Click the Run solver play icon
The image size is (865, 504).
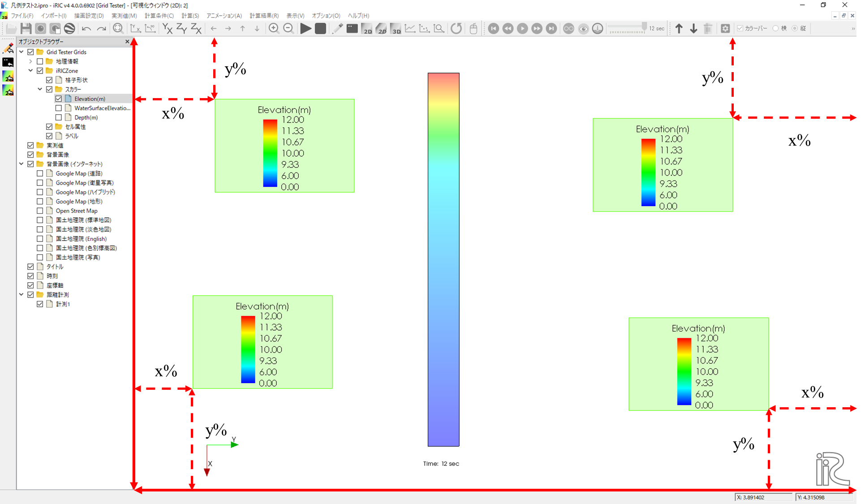coord(306,29)
